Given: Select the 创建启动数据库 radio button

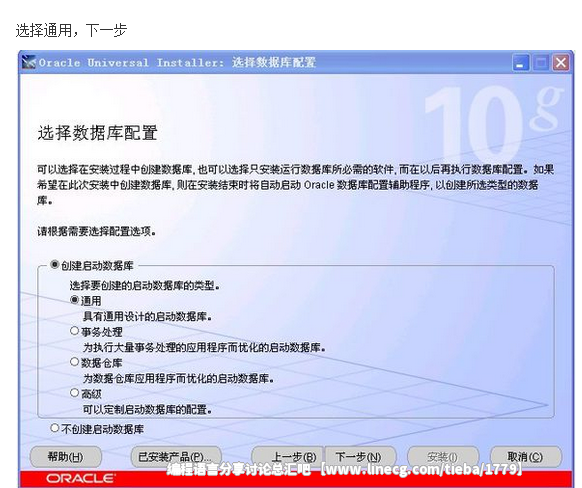Looking at the screenshot, I should [x=55, y=265].
